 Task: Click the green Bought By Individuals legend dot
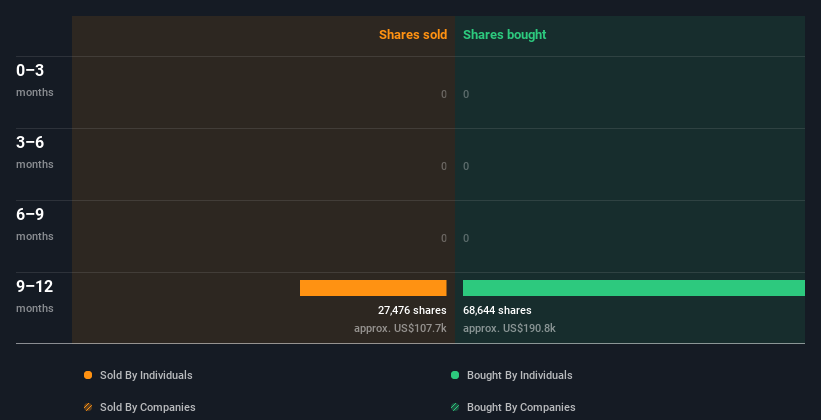tap(455, 375)
